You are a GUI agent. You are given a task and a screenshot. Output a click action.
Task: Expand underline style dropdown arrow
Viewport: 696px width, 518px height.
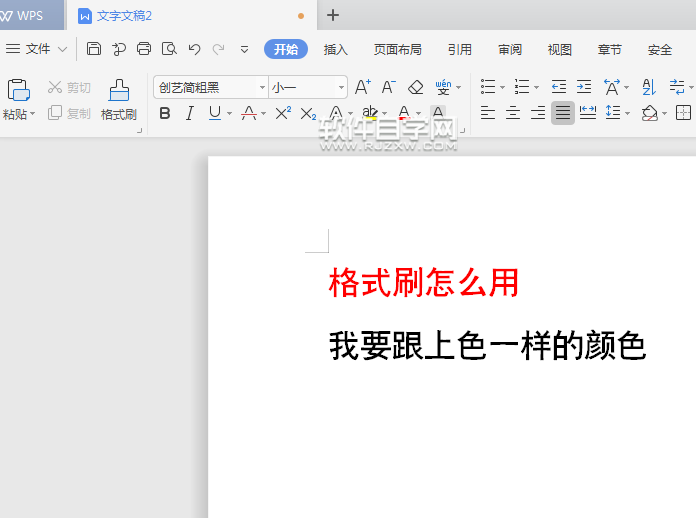click(x=229, y=114)
